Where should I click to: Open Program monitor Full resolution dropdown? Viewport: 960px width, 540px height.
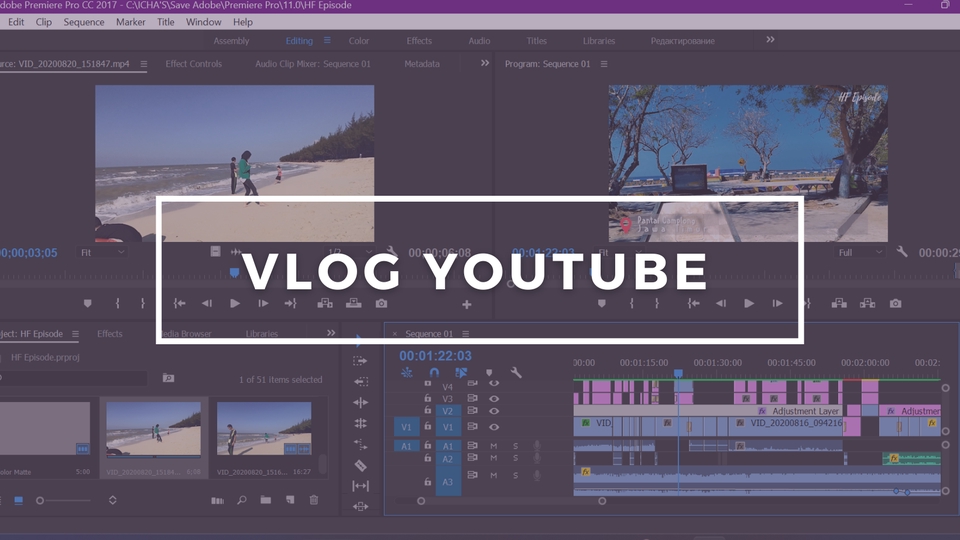(860, 252)
